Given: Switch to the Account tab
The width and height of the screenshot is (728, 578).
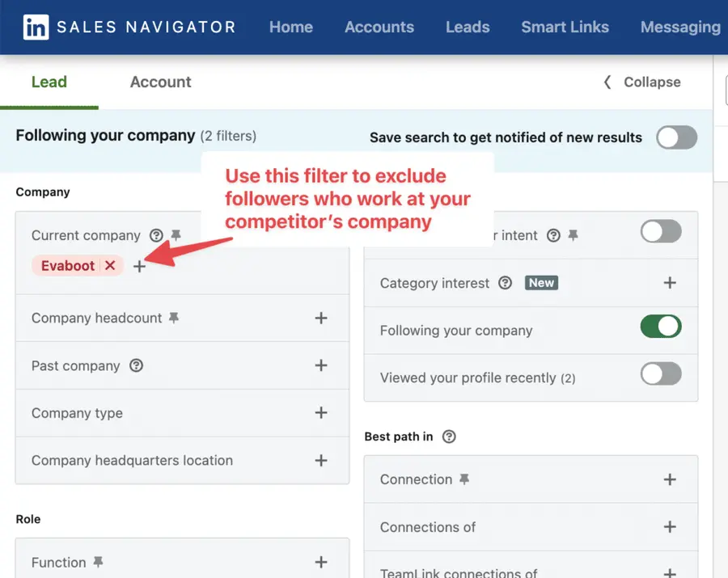Looking at the screenshot, I should tap(159, 82).
